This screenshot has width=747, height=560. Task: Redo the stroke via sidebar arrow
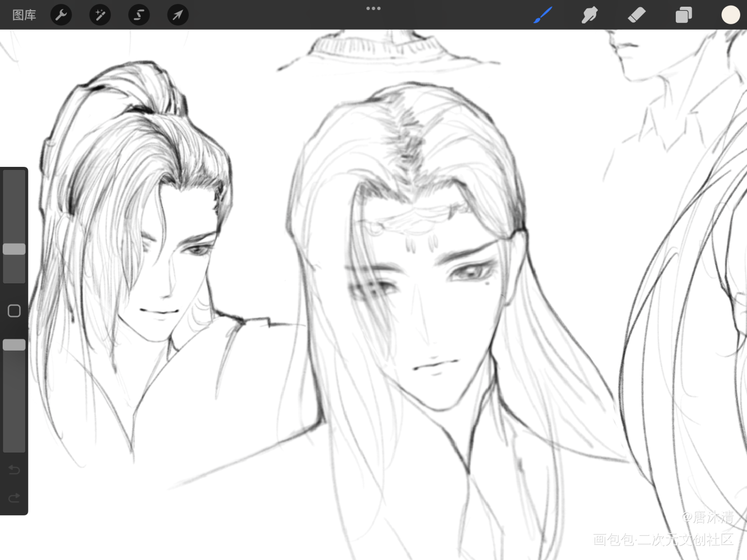(x=14, y=498)
